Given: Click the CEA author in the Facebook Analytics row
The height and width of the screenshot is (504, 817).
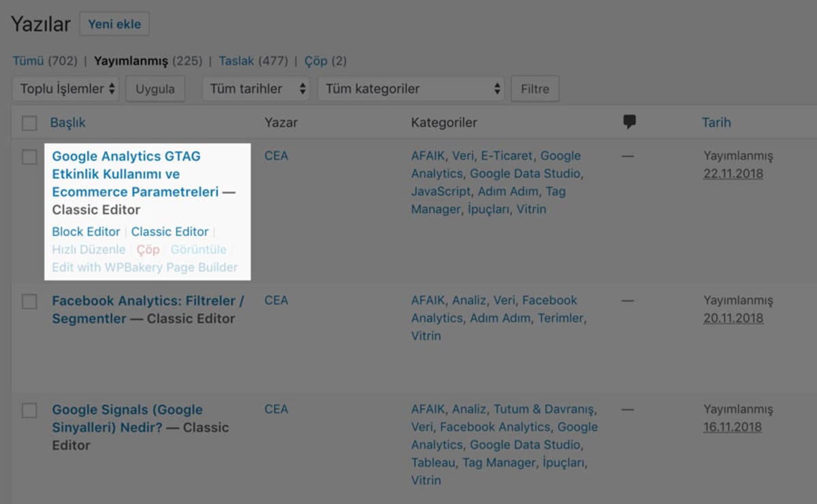Looking at the screenshot, I should click(276, 300).
